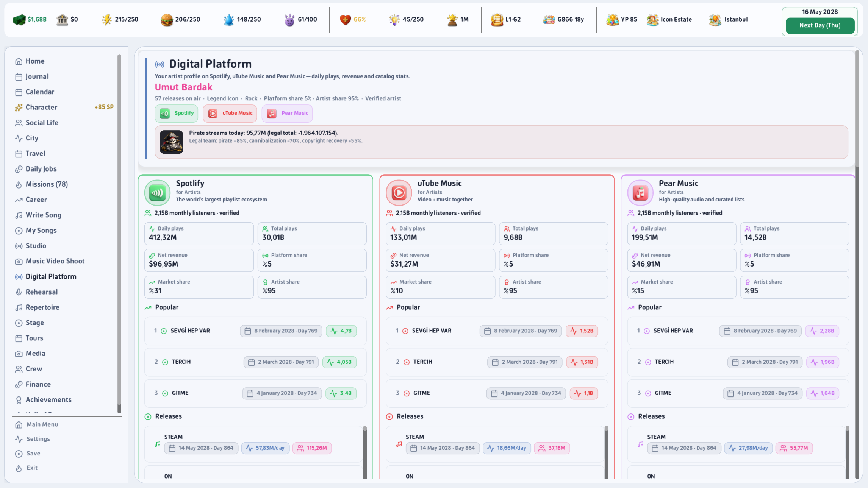Click the 57,83M/day badge on Spotlify STEAM
Screen dimensions: 868x488
(x=265, y=448)
